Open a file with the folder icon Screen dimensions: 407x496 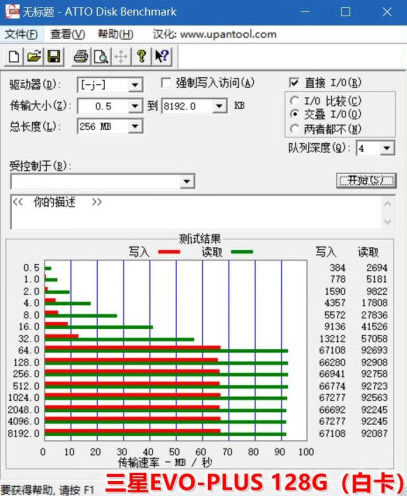pyautogui.click(x=34, y=56)
